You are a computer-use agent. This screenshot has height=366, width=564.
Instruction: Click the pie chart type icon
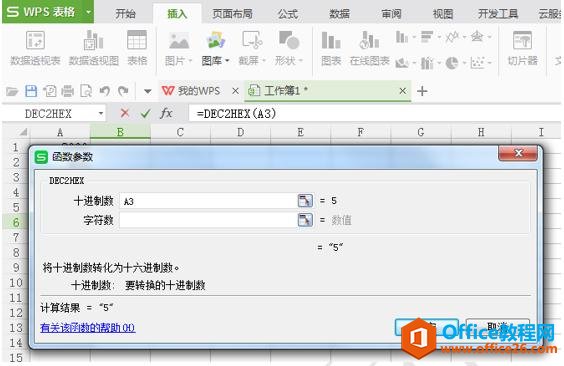[x=452, y=63]
